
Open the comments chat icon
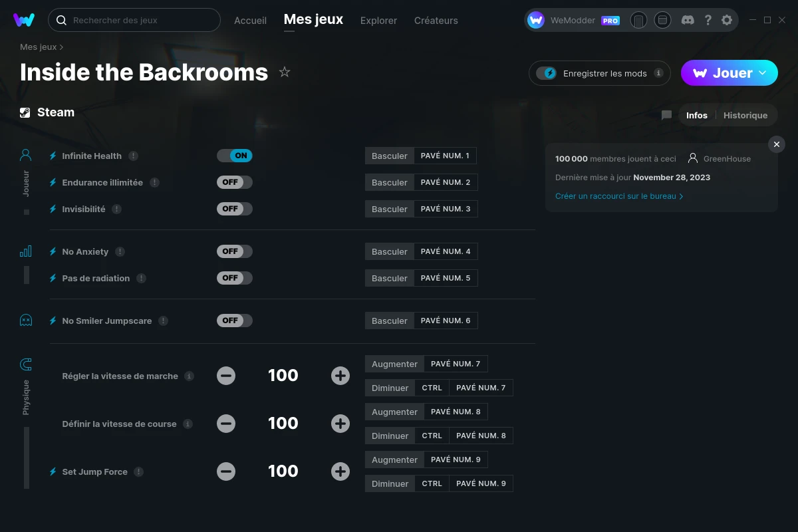(666, 115)
